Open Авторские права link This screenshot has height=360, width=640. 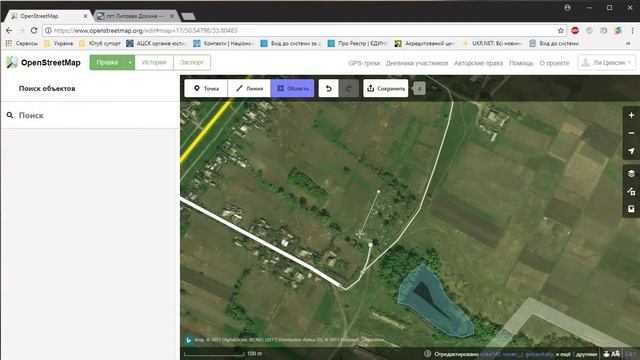pos(478,63)
